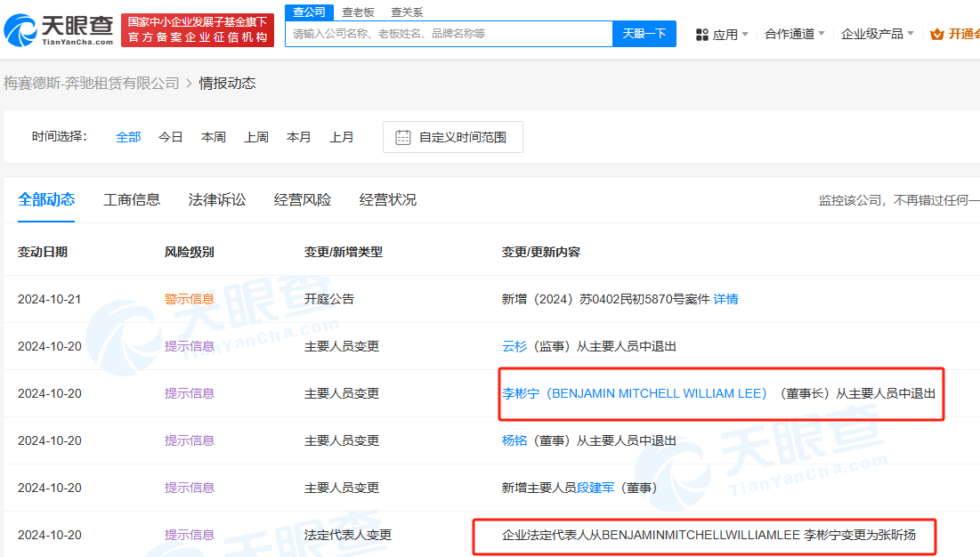Click the date 2024-10-21
The width and height of the screenshot is (980, 557).
click(x=49, y=299)
